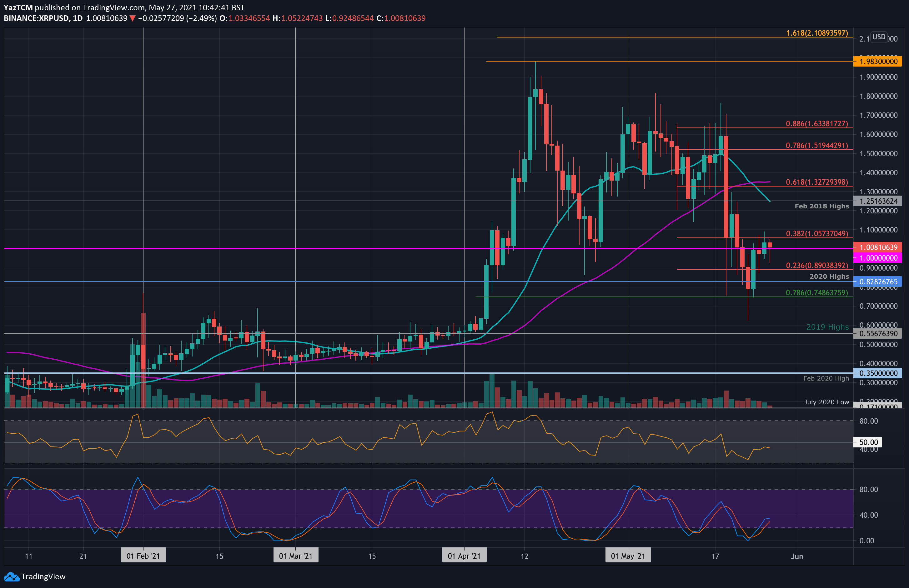Click the Feb 2018 Highs annotation
Image resolution: width=909 pixels, height=588 pixels.
pos(821,206)
